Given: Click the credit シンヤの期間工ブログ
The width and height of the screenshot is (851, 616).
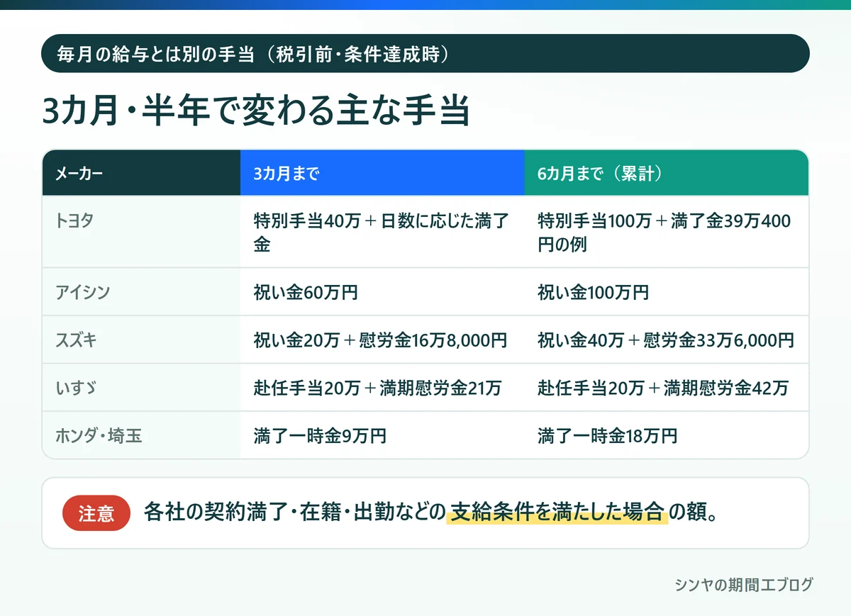Looking at the screenshot, I should (x=743, y=585).
